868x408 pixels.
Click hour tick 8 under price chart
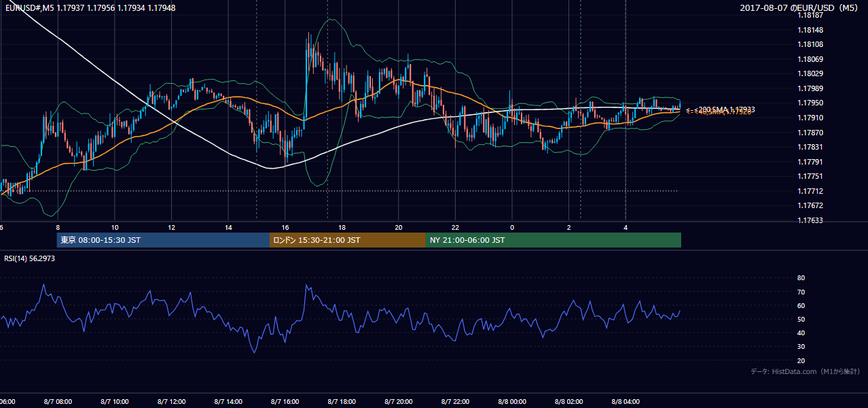[58, 227]
